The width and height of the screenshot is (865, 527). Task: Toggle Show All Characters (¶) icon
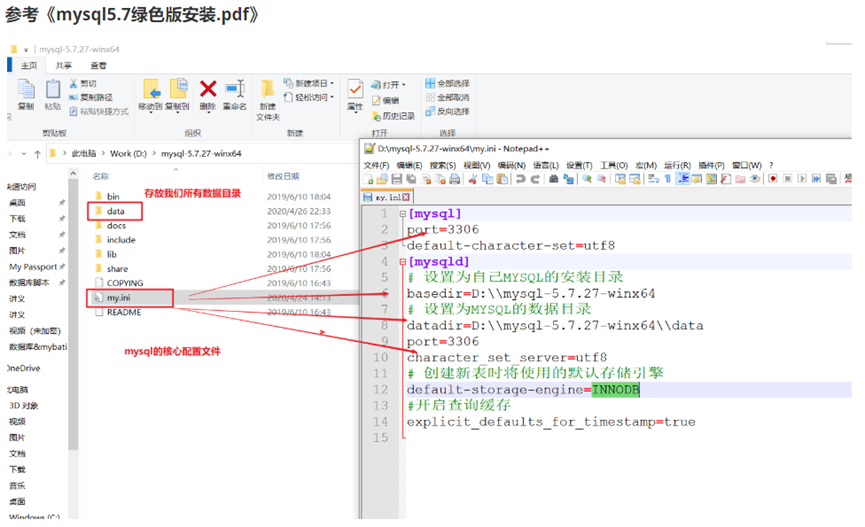tap(668, 179)
